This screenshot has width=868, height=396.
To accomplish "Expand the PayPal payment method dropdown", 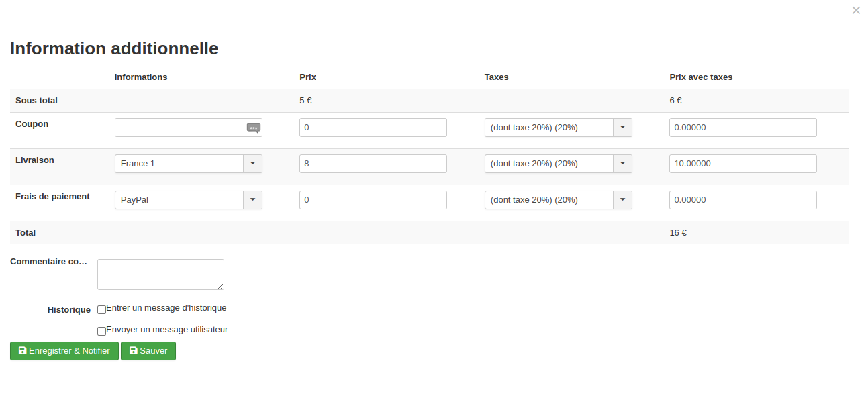I will [252, 200].
